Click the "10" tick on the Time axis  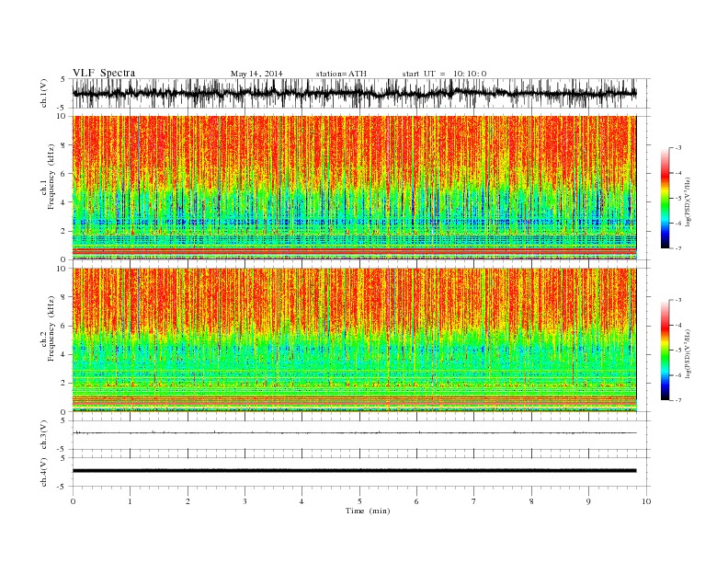[646, 501]
